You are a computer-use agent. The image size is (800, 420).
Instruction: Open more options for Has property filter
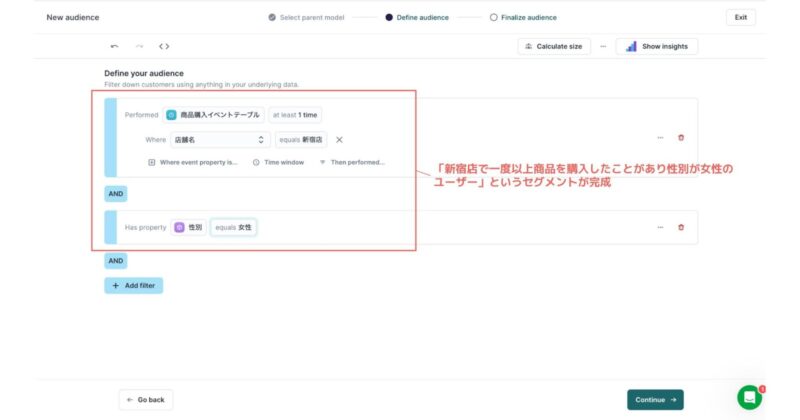tap(660, 227)
